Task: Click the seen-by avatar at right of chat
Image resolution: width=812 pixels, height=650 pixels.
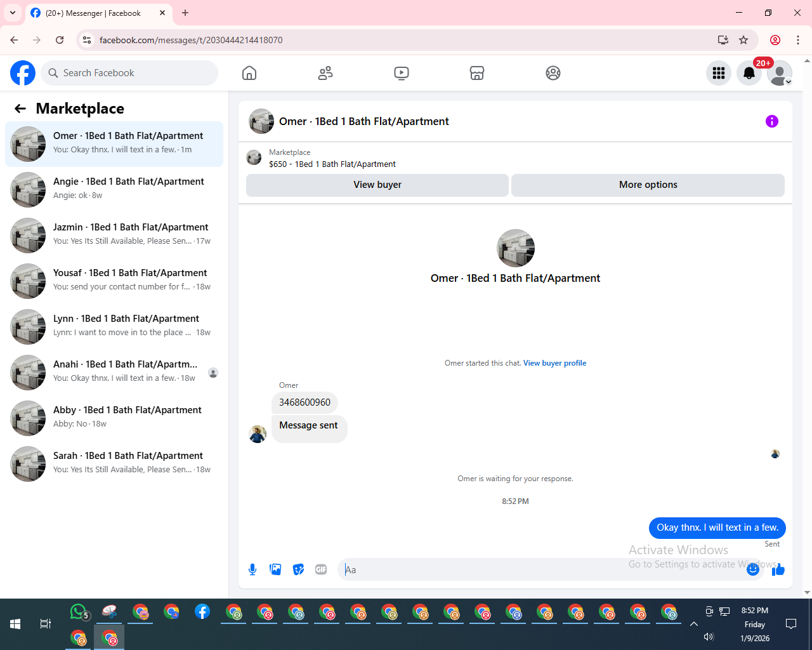Action: coord(775,454)
